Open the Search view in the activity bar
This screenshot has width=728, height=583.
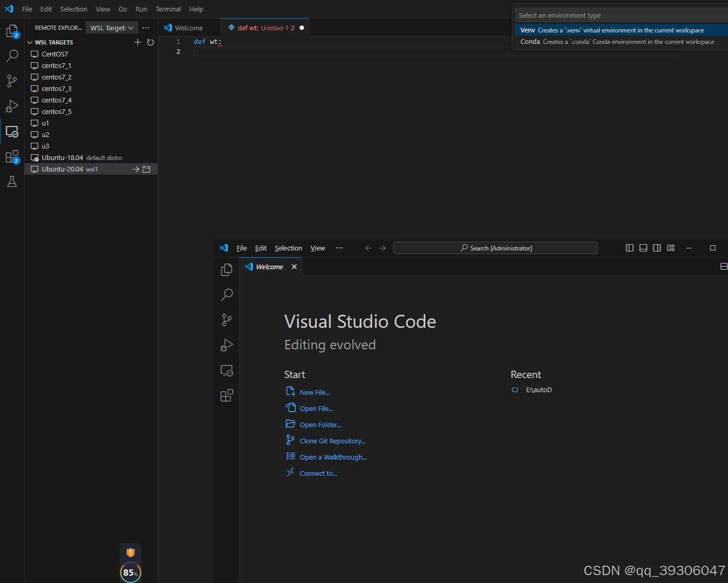coord(12,55)
